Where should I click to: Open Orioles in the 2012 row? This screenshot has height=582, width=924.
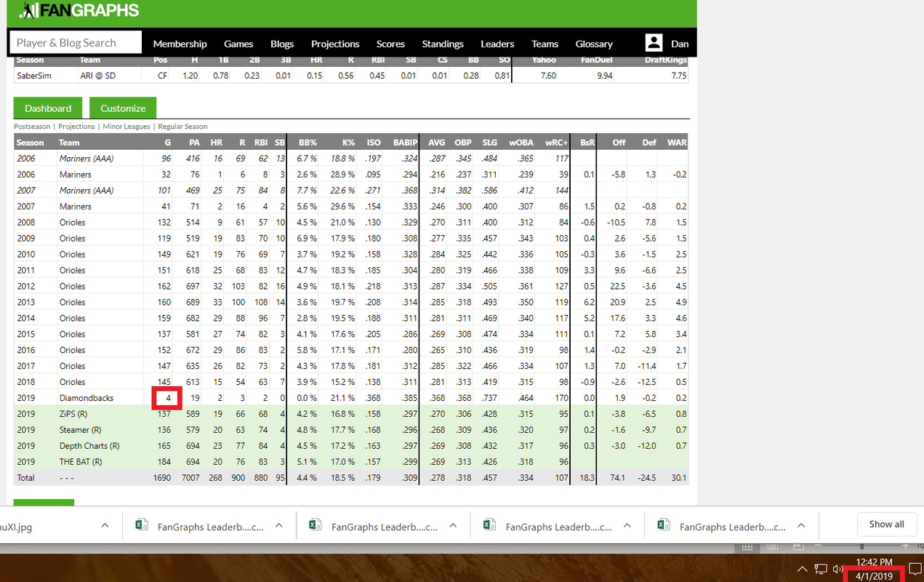click(x=72, y=287)
